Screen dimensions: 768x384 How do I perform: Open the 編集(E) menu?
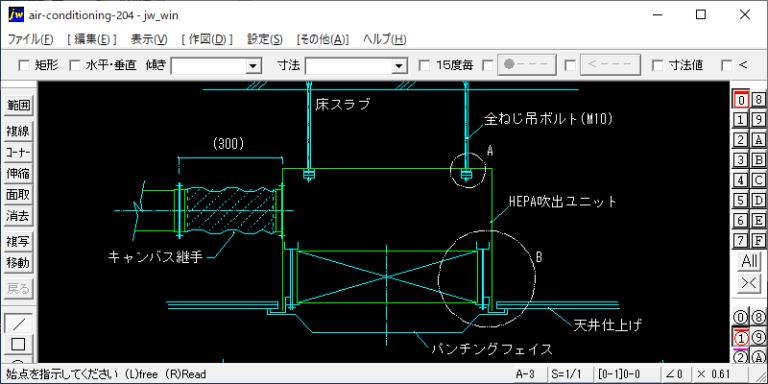click(92, 39)
